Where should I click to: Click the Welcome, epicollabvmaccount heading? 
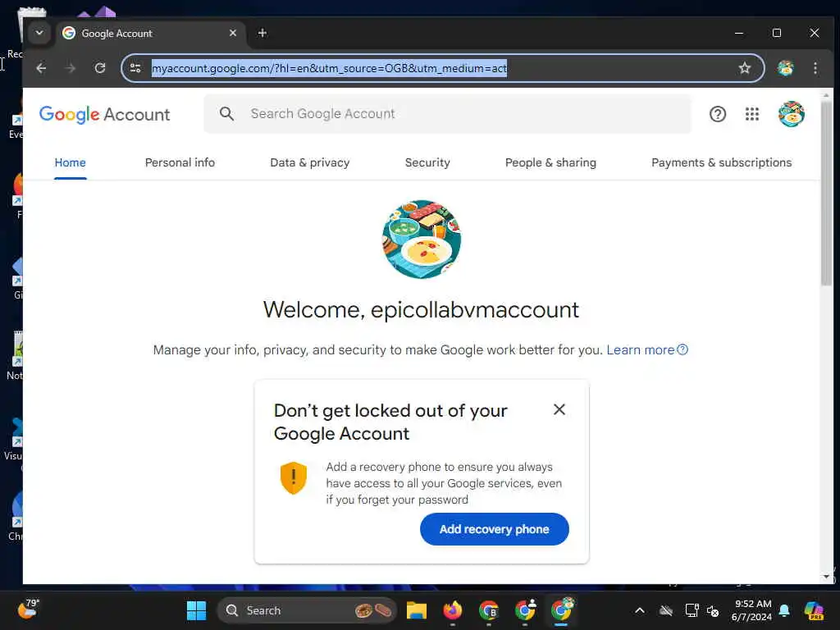421,310
